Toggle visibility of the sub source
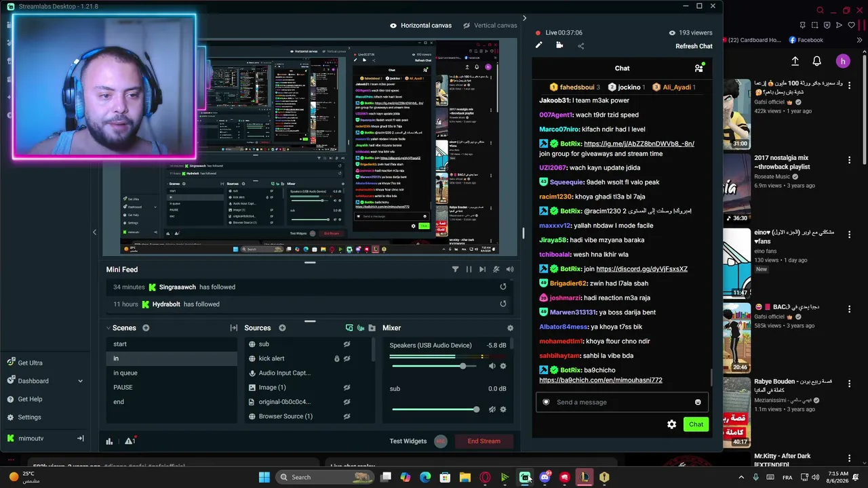The width and height of the screenshot is (868, 488). coord(347,344)
